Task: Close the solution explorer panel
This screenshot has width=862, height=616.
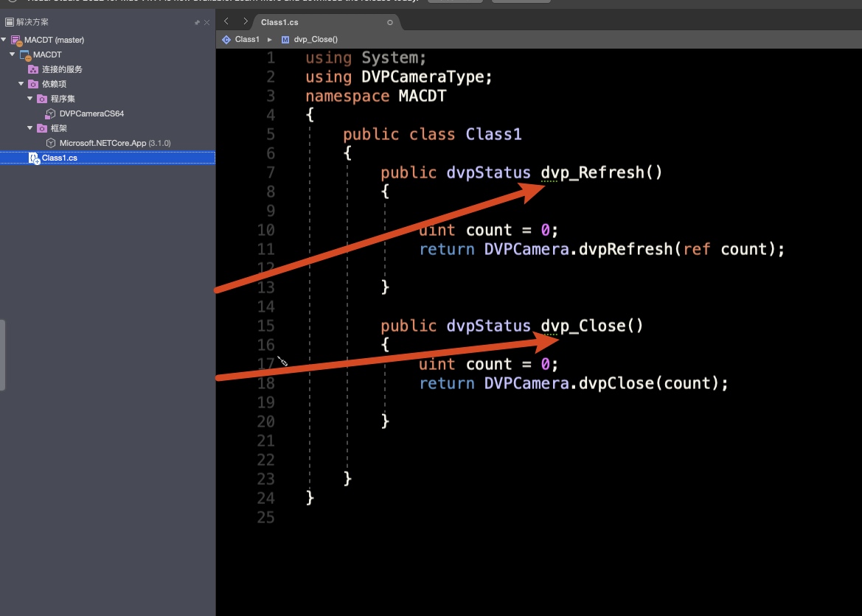Action: tap(206, 23)
